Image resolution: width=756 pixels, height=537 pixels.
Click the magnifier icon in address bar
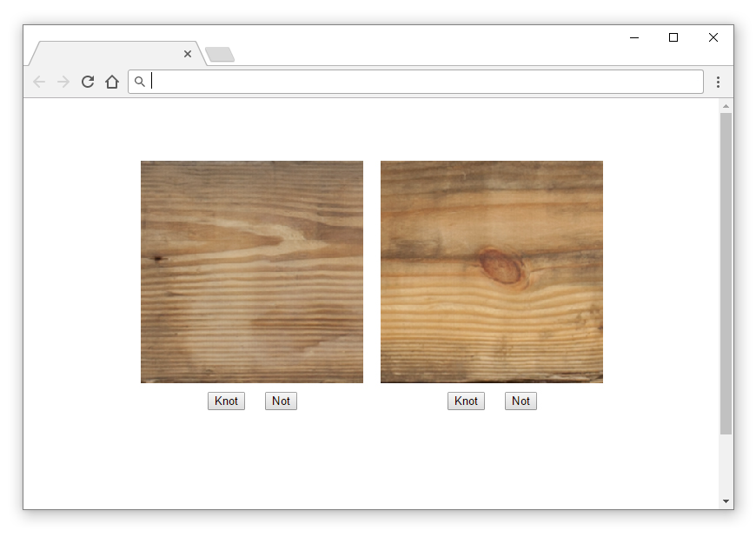click(x=139, y=82)
